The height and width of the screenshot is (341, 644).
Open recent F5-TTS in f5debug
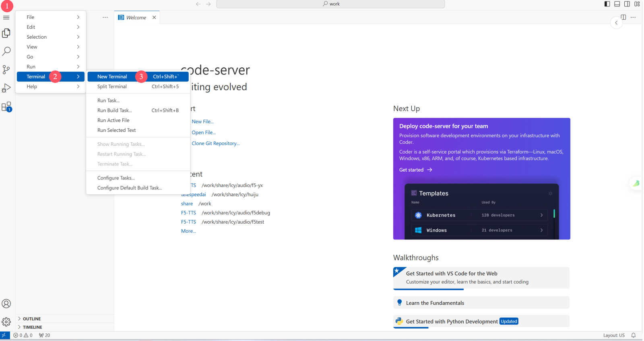click(x=188, y=212)
